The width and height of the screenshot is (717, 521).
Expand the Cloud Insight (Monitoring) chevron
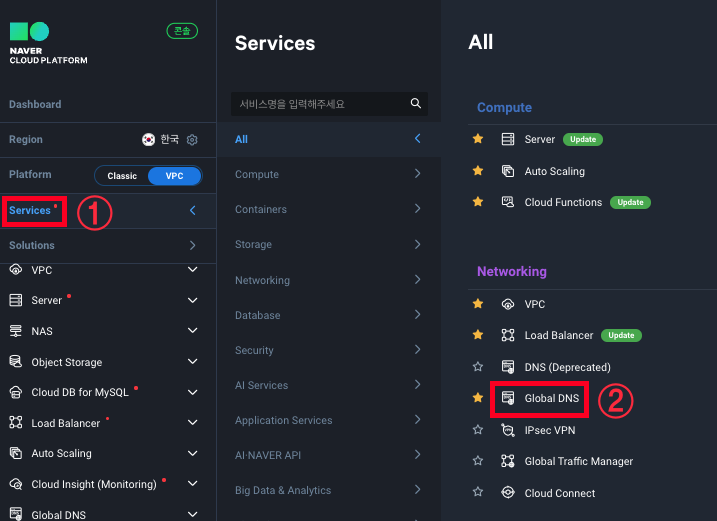point(193,483)
